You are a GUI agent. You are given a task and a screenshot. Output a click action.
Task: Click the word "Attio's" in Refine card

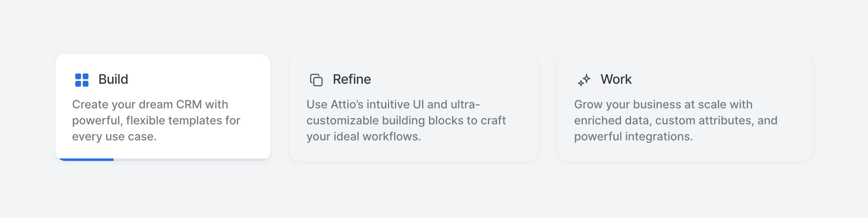(347, 105)
